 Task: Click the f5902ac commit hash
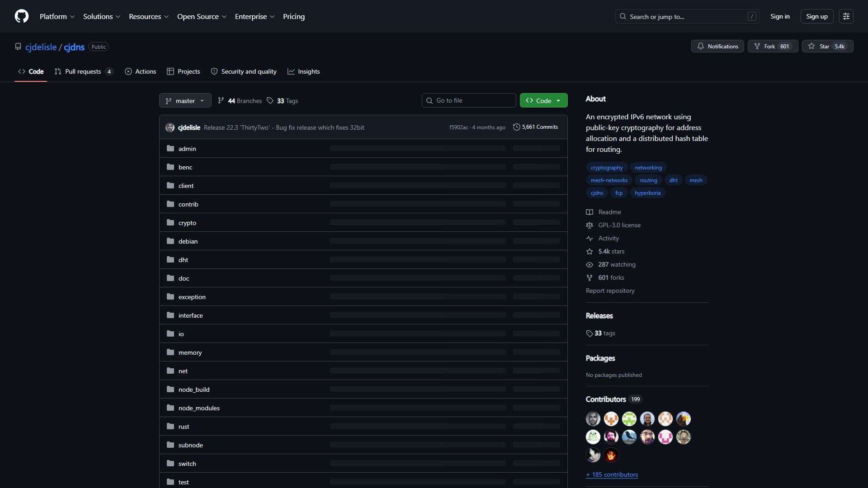[458, 127]
